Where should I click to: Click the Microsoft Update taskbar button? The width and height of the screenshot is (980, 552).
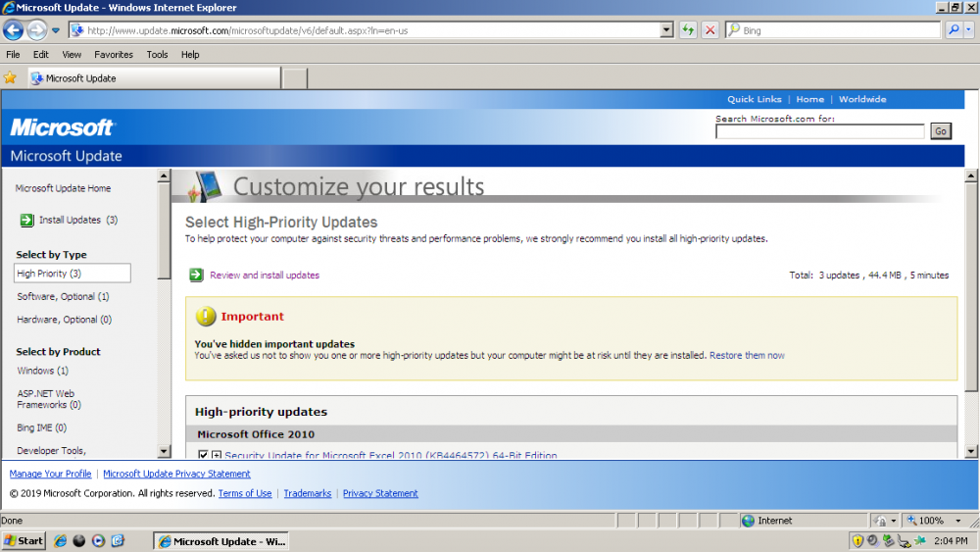pyautogui.click(x=221, y=541)
